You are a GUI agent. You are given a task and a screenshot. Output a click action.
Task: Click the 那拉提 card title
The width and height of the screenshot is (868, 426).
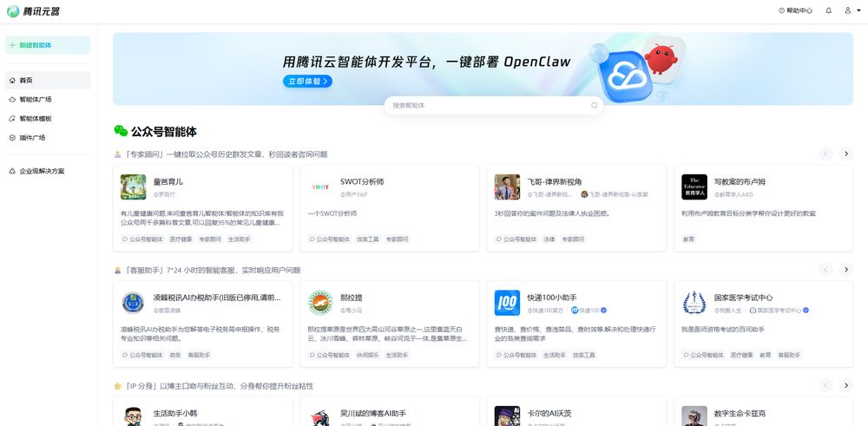[352, 298]
